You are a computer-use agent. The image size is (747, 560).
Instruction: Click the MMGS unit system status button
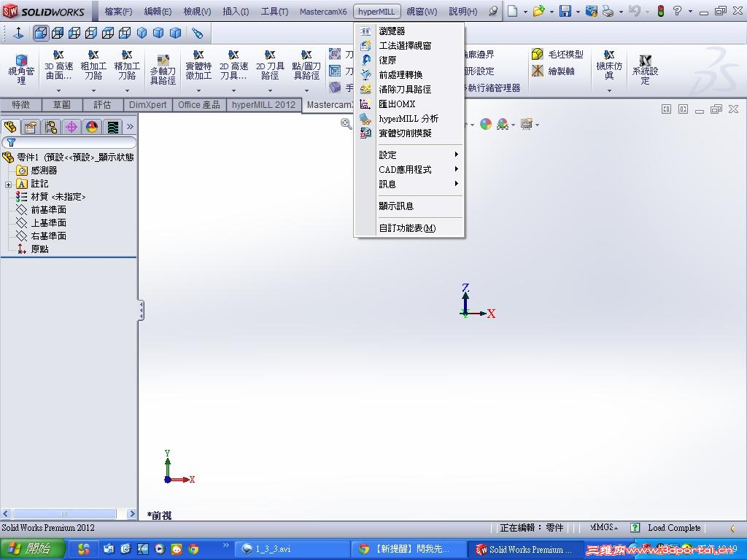coord(603,527)
